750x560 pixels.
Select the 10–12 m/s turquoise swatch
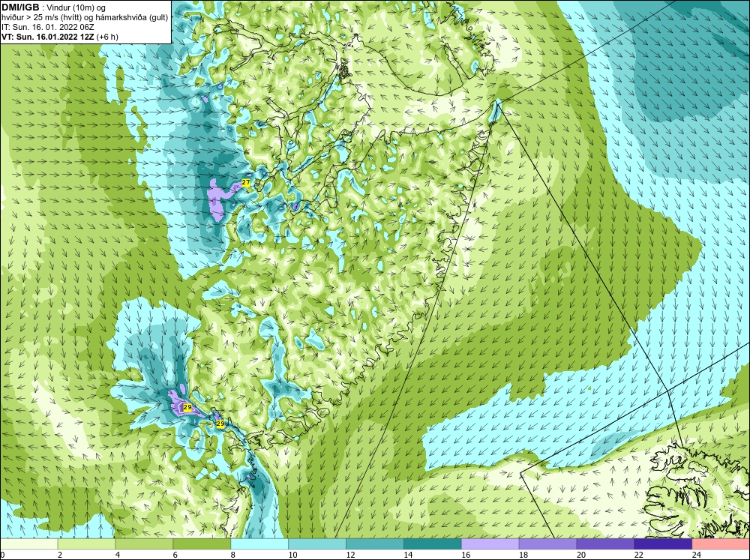click(317, 544)
